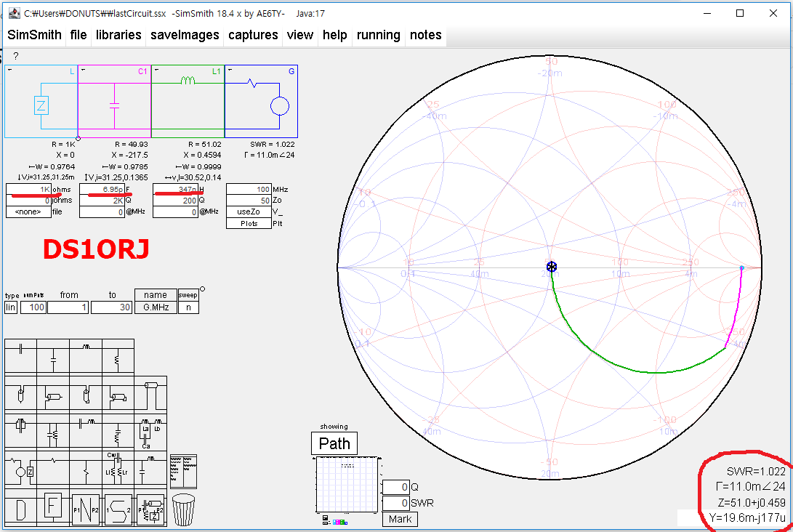Collapse the C1 block via its minus mark
Screen dimensions: 793x532
point(83,70)
